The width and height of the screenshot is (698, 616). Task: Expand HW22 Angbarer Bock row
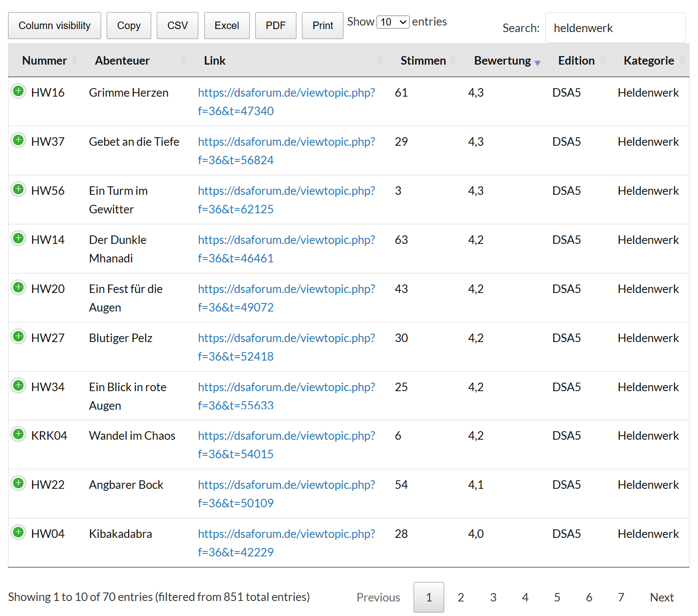[19, 483]
